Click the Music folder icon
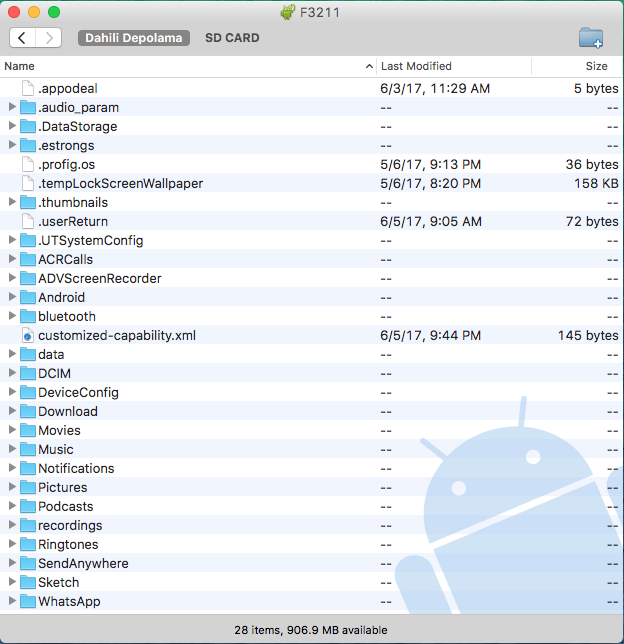The height and width of the screenshot is (644, 624). tap(28, 449)
